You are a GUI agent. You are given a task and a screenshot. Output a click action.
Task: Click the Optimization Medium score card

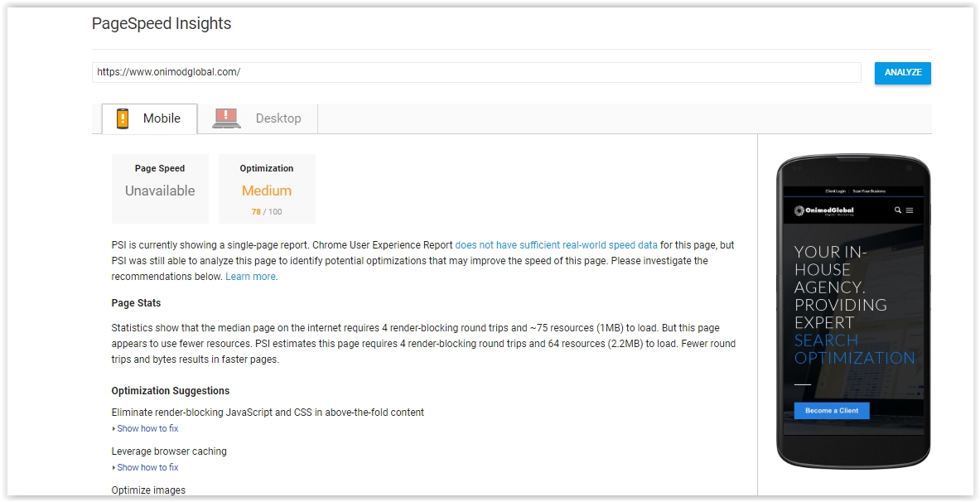click(x=267, y=188)
